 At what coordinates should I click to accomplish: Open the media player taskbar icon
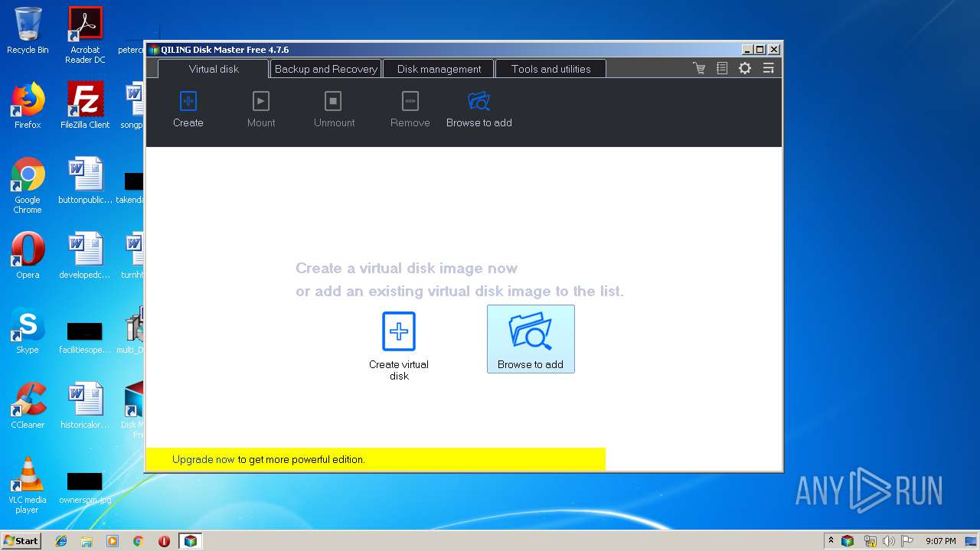pos(113,541)
